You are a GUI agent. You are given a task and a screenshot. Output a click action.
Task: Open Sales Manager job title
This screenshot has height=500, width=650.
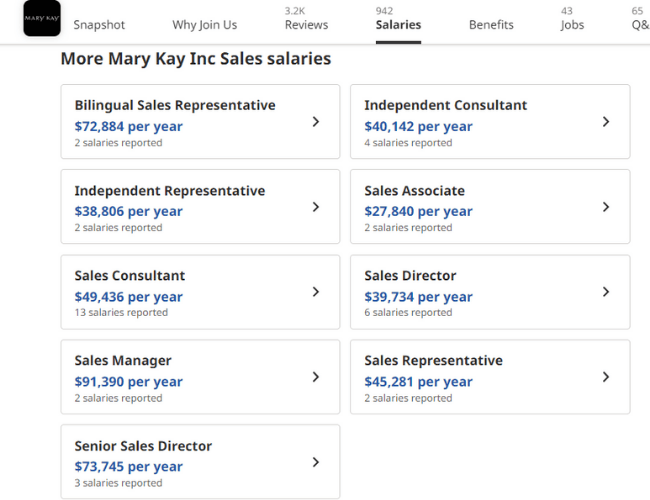[123, 361]
